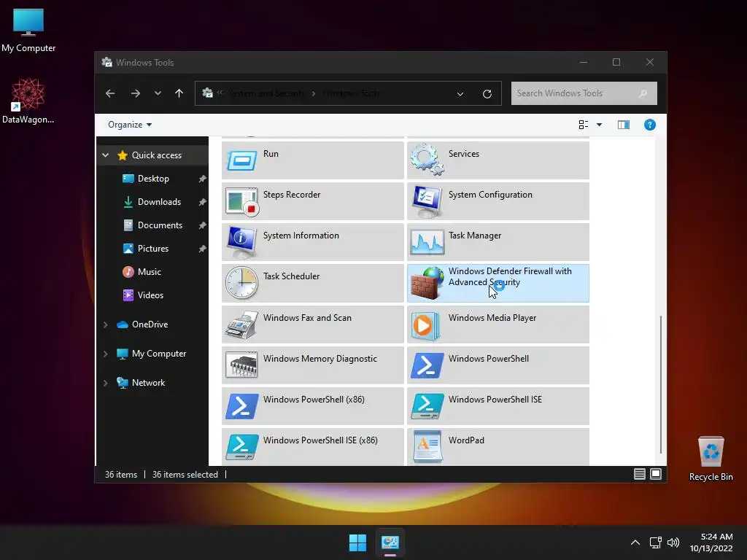Image resolution: width=747 pixels, height=560 pixels.
Task: Collapse the Quick access tree node
Action: (106, 155)
